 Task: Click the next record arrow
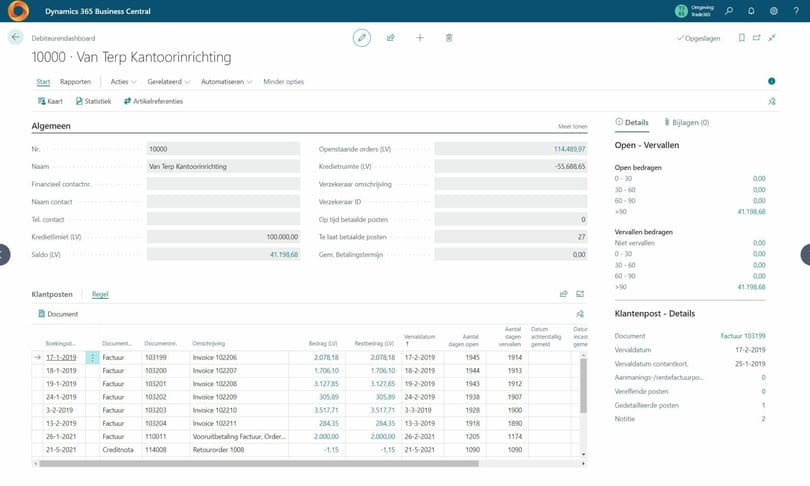(806, 254)
